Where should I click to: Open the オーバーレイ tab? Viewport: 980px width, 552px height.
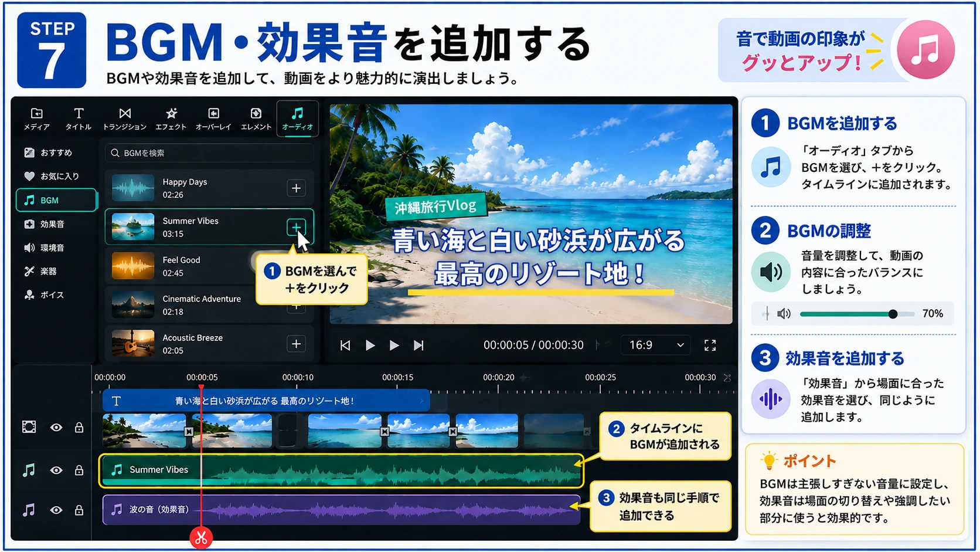coord(213,118)
